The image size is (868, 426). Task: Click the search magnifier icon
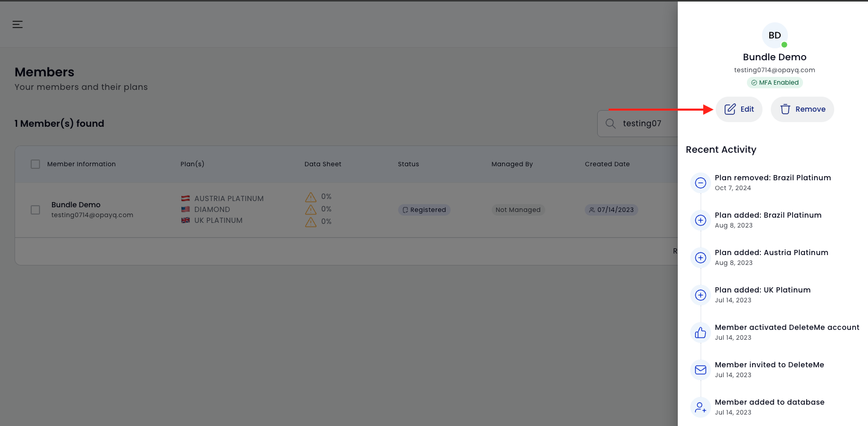[611, 124]
